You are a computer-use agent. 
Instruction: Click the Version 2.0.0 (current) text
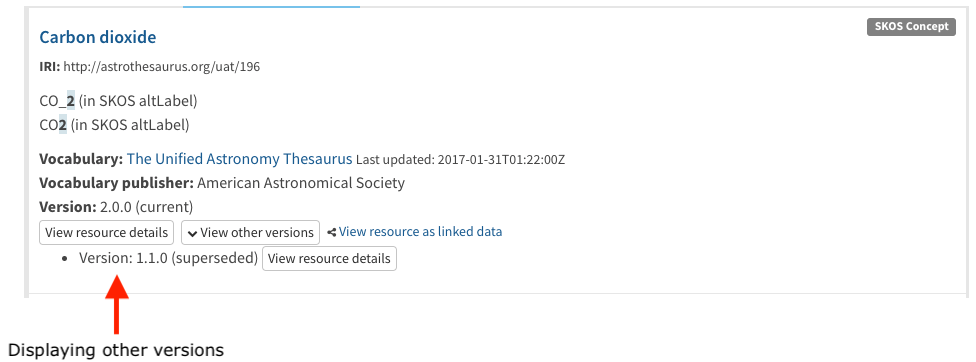point(116,207)
